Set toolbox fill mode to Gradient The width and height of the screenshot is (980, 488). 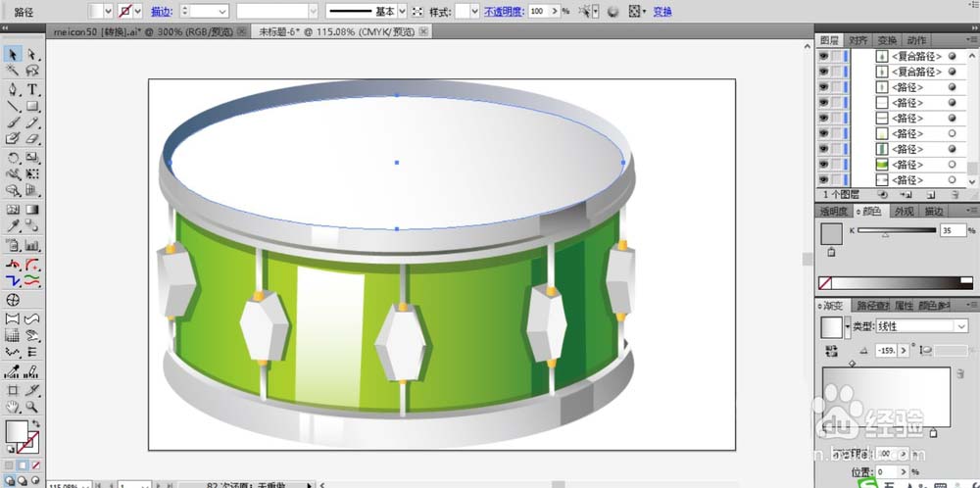(x=23, y=465)
